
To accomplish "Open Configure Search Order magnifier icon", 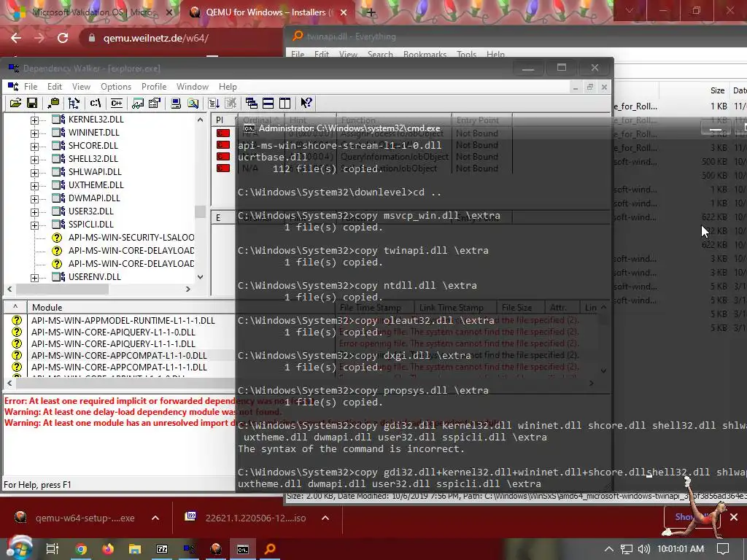I will pyautogui.click(x=193, y=103).
